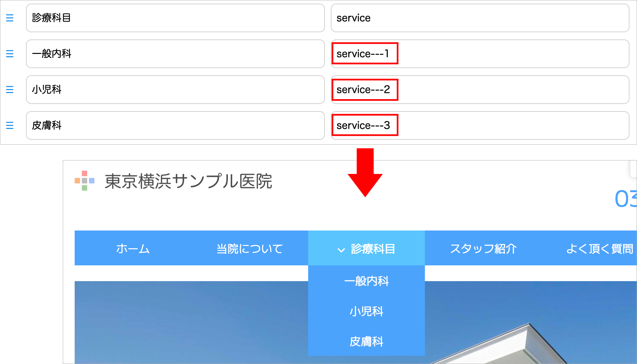
Task: Click the input field containing service---3
Action: coord(480,125)
